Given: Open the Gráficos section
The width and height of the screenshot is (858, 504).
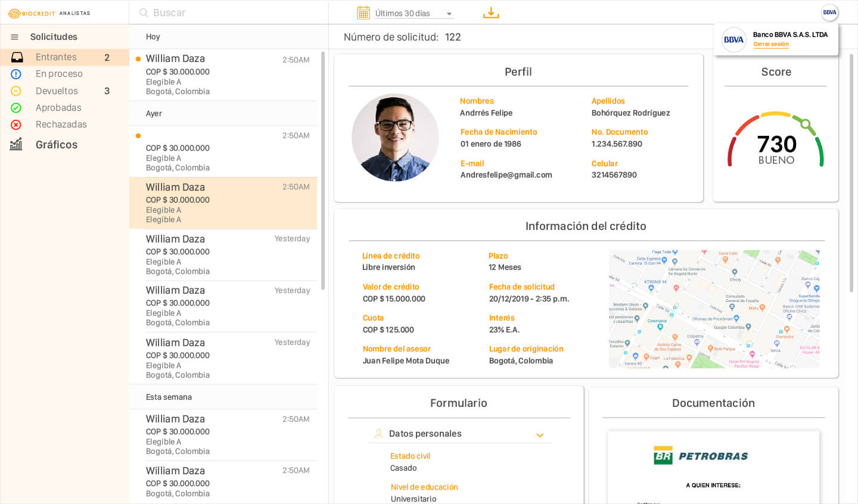Looking at the screenshot, I should coord(57,145).
